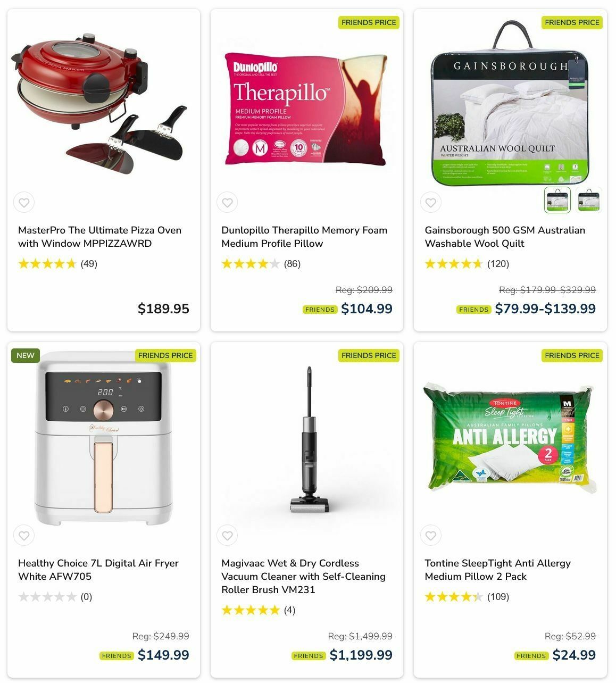Viewport: 616px width, 683px height.
Task: View Therapillo pillow reviews (86)
Action: (x=261, y=264)
